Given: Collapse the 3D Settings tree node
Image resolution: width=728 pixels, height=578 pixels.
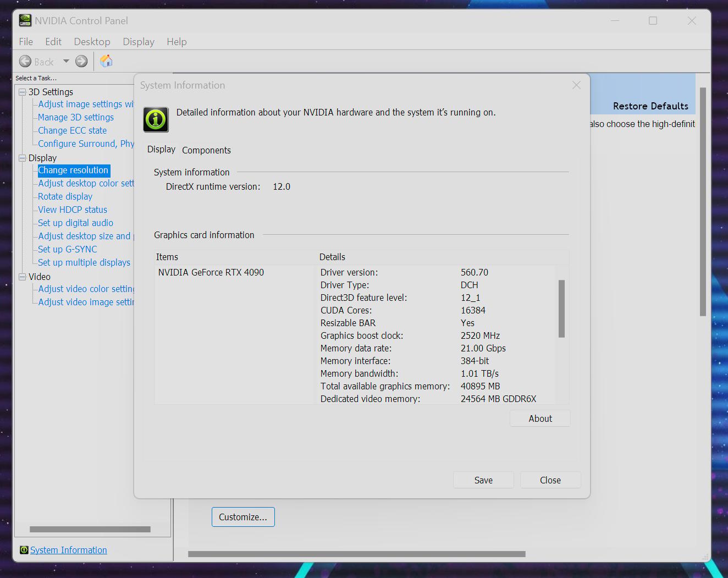Looking at the screenshot, I should (23, 92).
